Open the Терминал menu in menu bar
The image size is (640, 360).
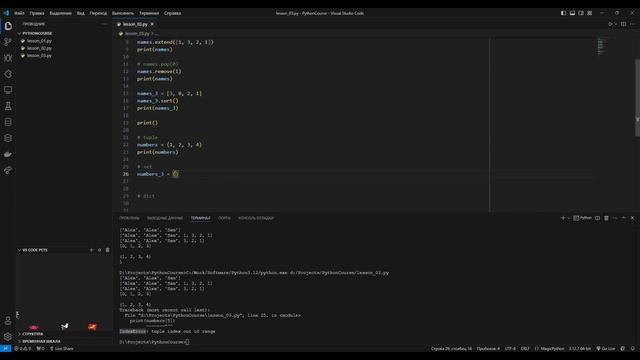click(149, 13)
